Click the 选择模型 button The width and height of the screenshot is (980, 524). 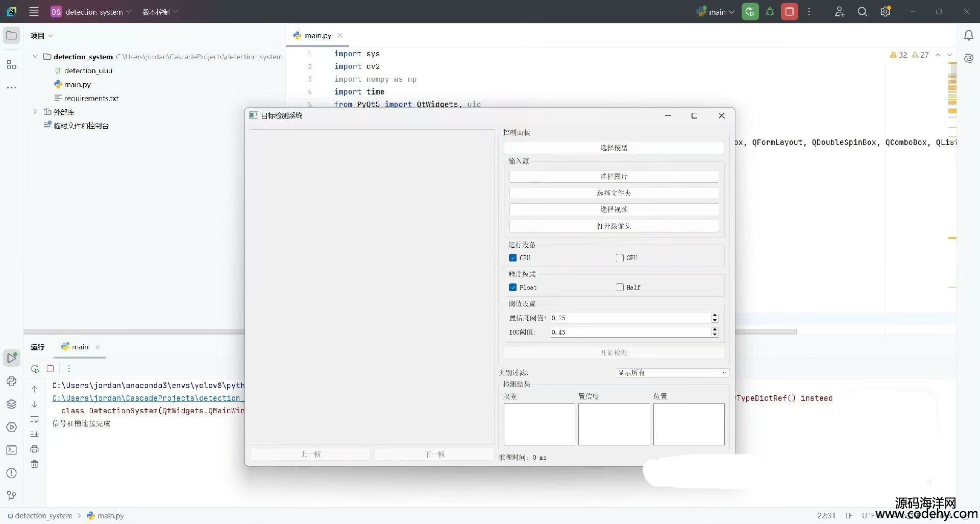pos(614,148)
